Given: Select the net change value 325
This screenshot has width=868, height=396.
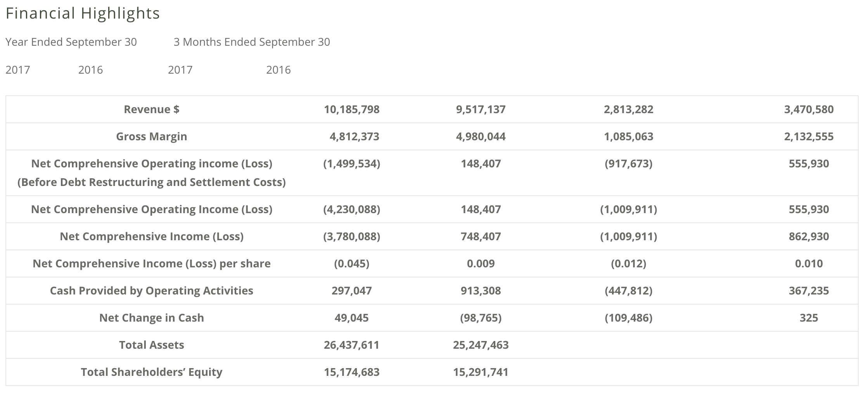Looking at the screenshot, I should [x=809, y=318].
